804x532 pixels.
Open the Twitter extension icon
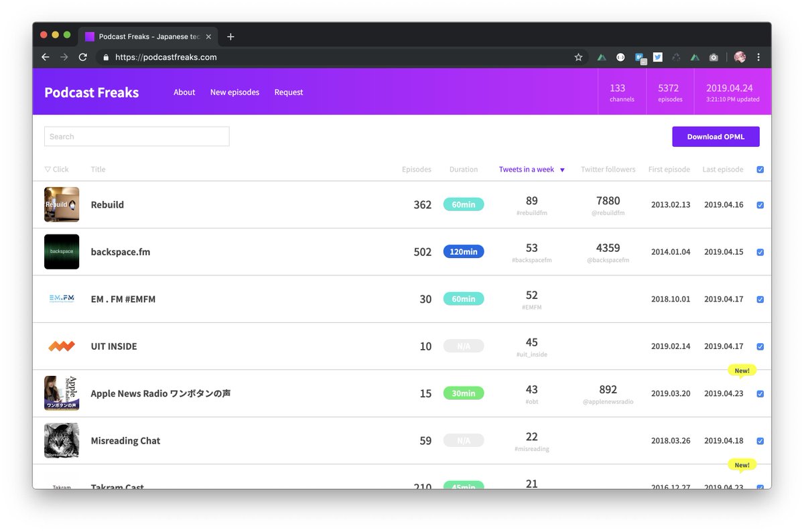pyautogui.click(x=658, y=58)
